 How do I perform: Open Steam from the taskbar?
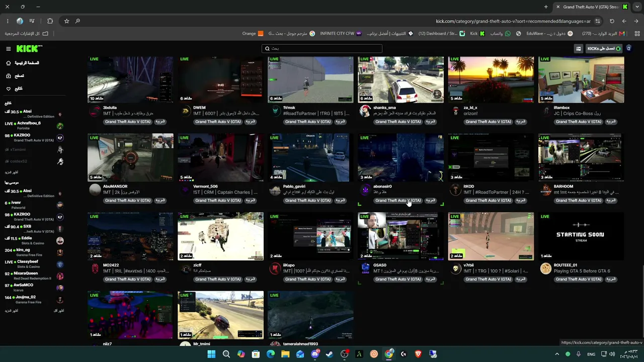click(x=330, y=354)
